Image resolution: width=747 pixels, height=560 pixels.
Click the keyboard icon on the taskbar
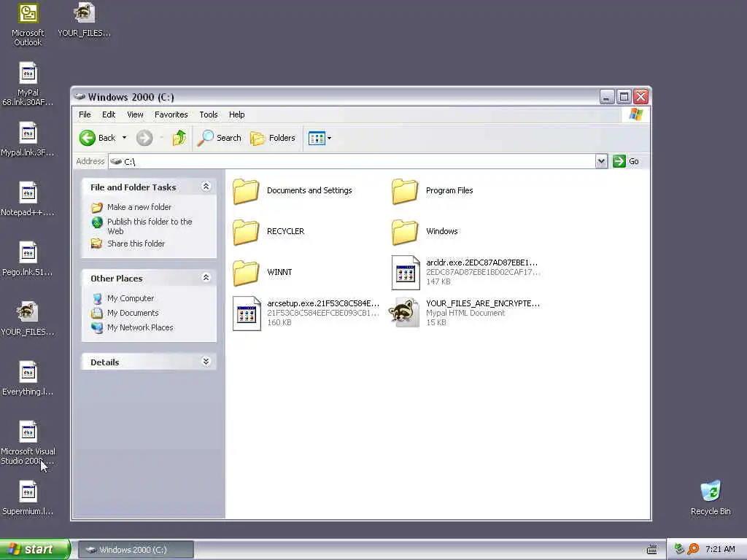tap(652, 550)
